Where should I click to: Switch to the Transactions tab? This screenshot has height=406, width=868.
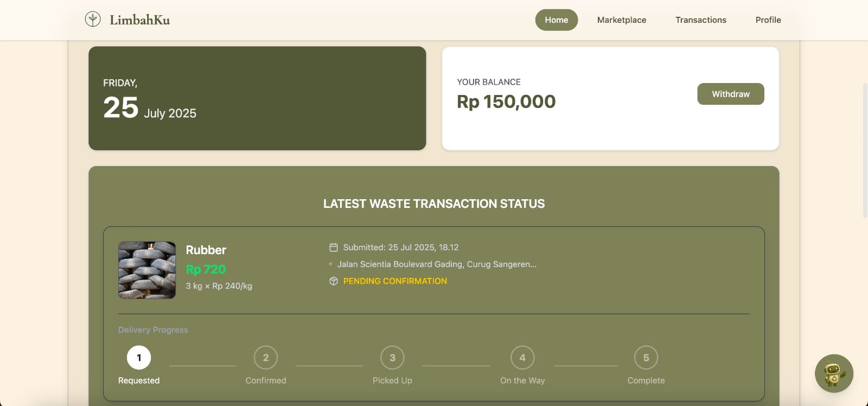[700, 20]
